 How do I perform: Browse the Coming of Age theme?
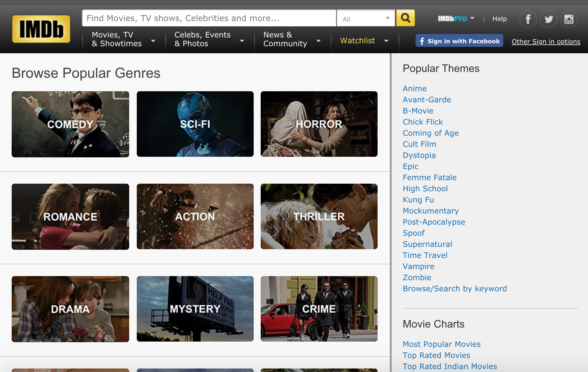coord(431,133)
